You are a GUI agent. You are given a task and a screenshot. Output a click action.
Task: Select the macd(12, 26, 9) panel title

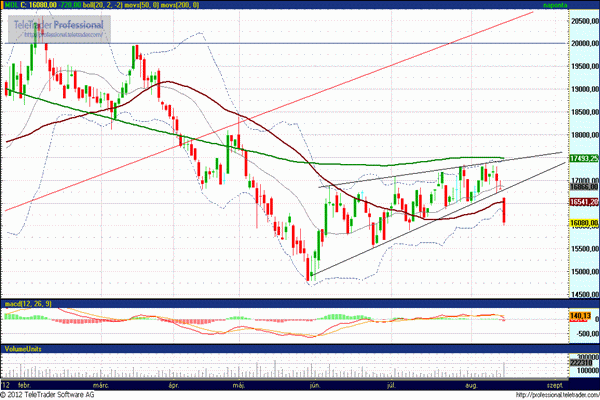pyautogui.click(x=28, y=304)
